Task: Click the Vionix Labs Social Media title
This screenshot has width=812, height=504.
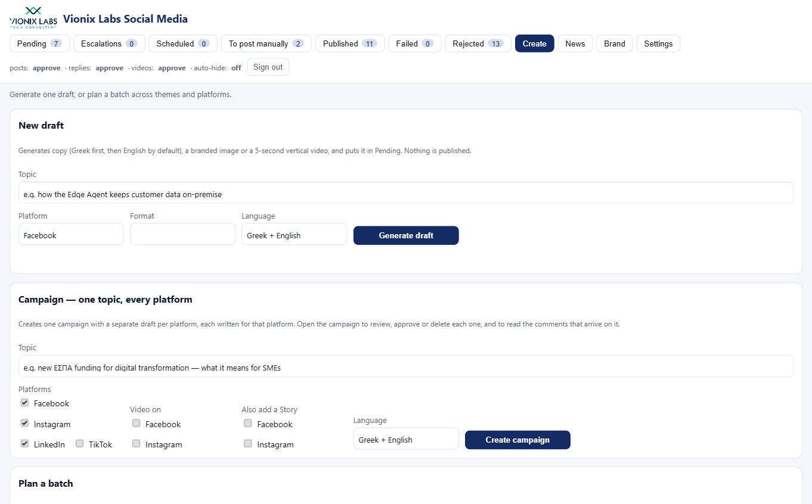Action: 125,19
